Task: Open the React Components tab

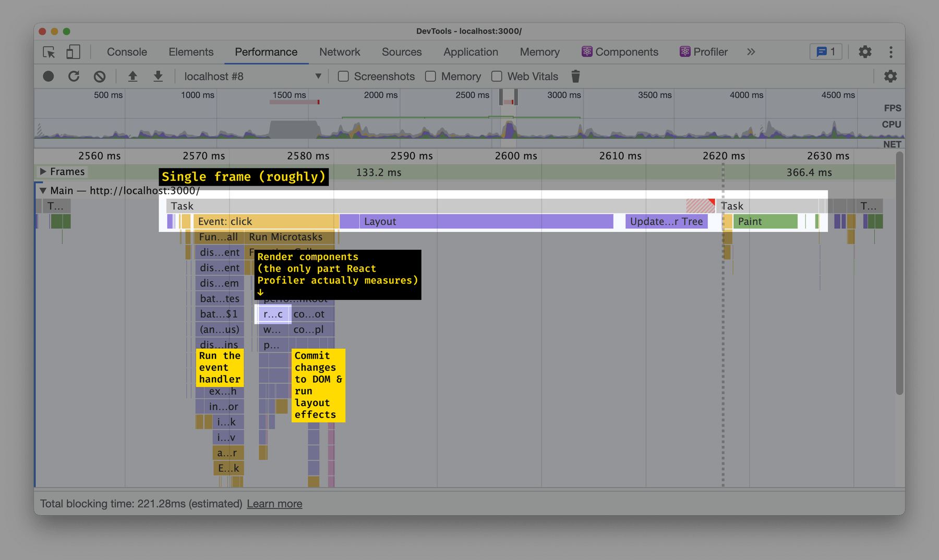Action: pos(620,52)
